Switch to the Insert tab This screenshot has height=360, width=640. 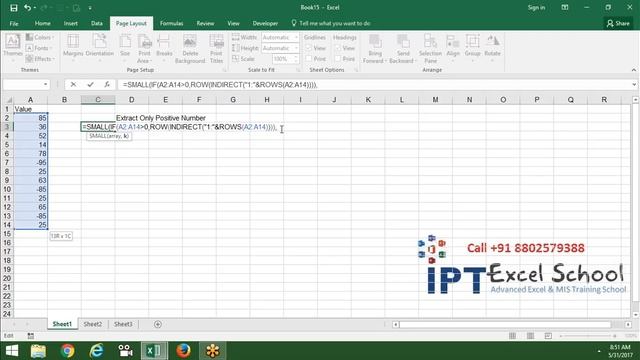pyautogui.click(x=71, y=24)
